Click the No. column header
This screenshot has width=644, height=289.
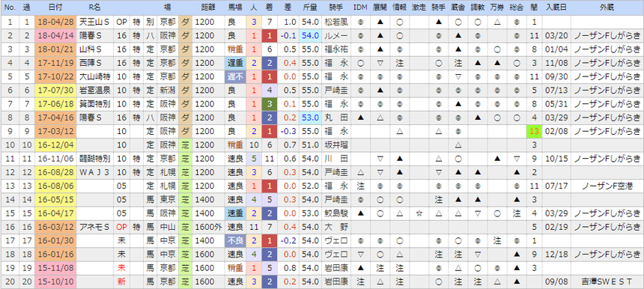click(10, 7)
